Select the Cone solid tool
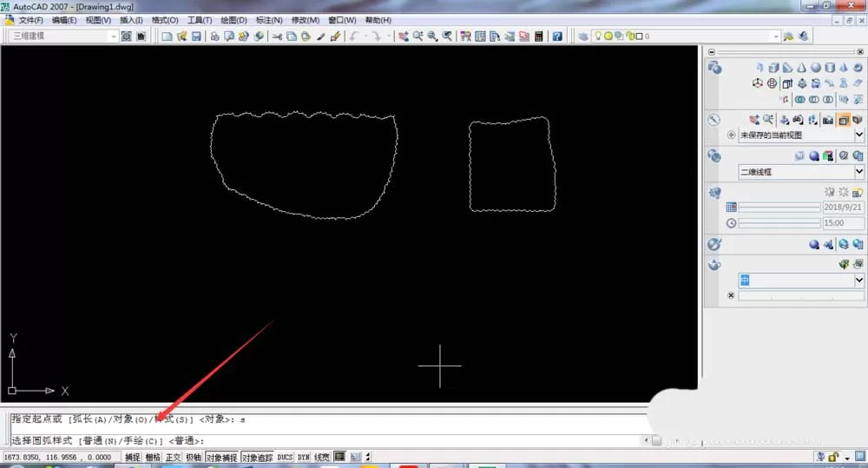 pos(801,68)
